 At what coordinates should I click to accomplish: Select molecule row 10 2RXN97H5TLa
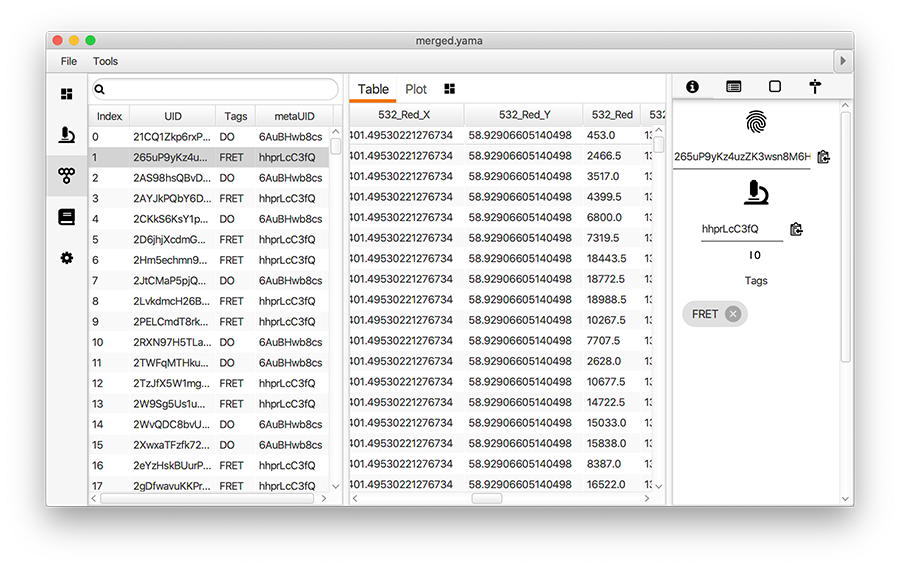[209, 342]
